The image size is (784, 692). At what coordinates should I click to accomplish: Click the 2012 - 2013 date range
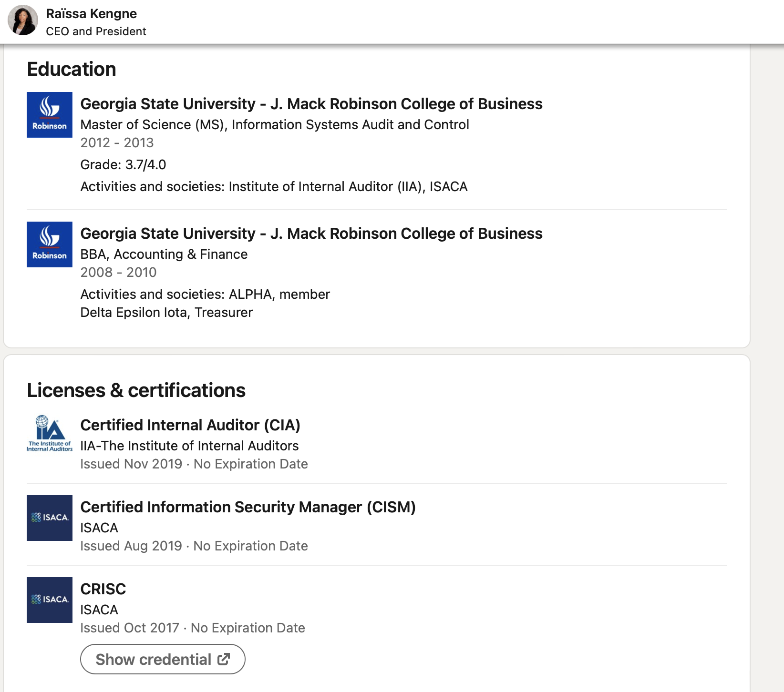(x=117, y=143)
